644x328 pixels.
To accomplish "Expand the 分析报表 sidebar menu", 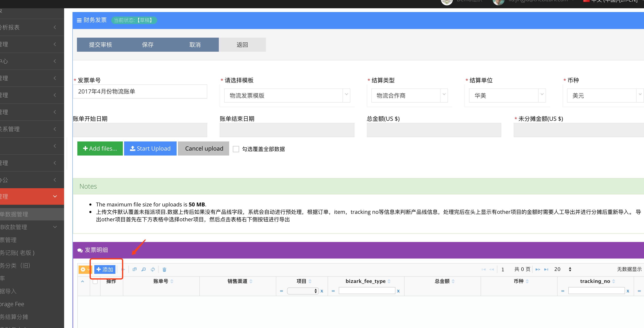I will (32, 27).
